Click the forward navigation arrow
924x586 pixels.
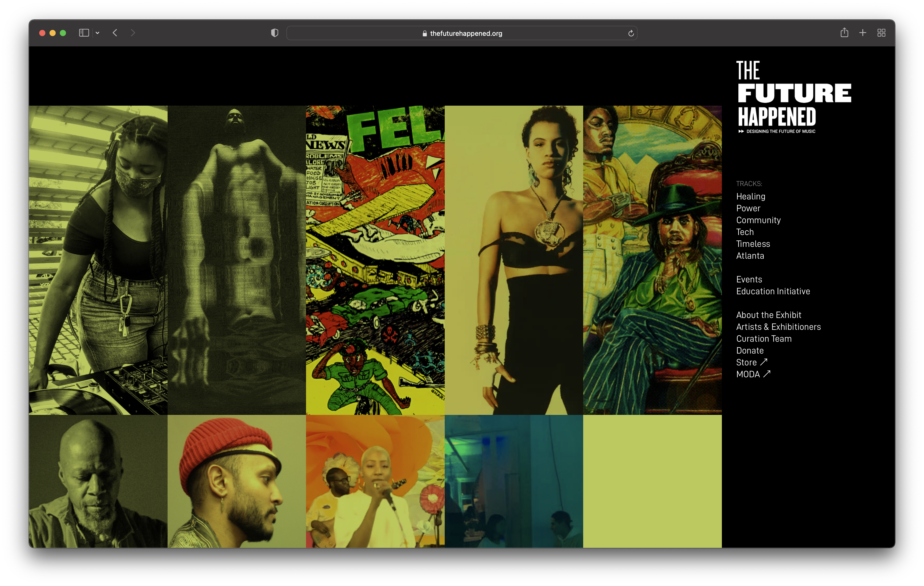(133, 33)
